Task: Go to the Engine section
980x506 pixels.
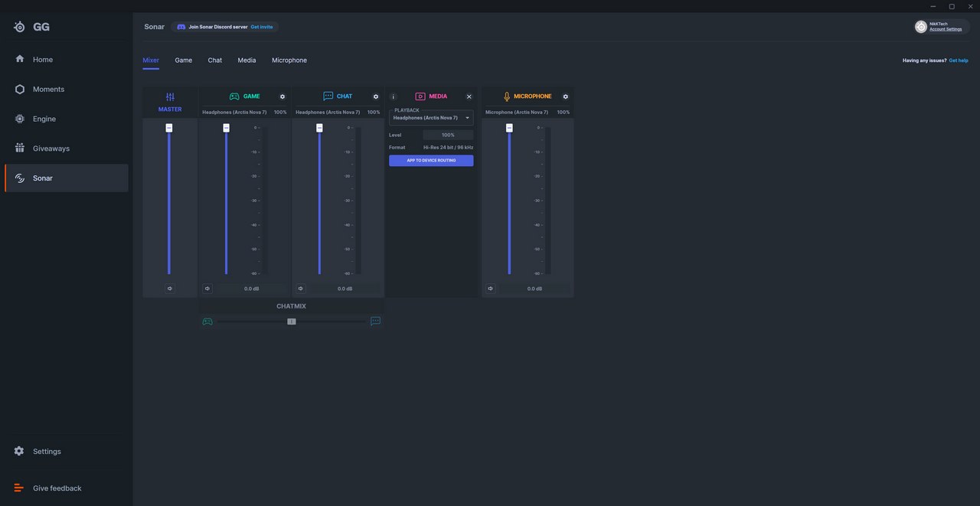Action: [x=66, y=119]
